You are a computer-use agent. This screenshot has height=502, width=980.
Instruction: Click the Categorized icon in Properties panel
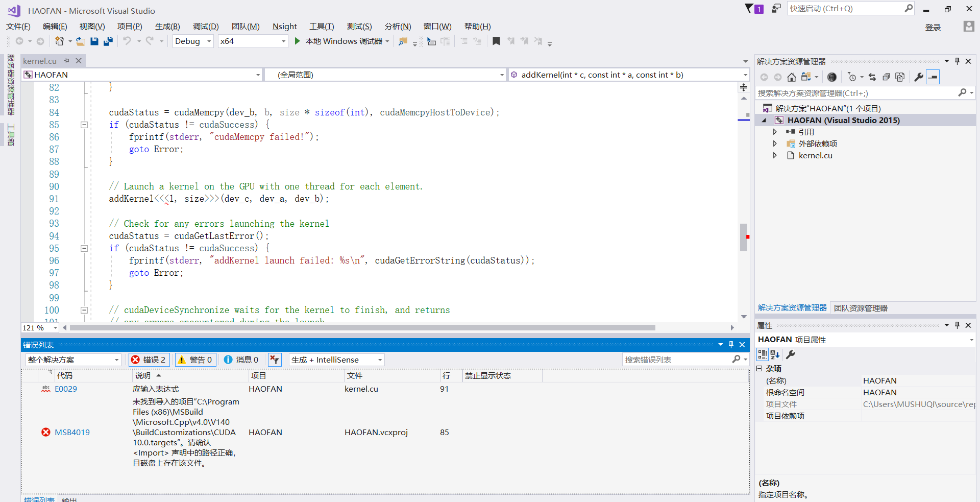pos(763,354)
